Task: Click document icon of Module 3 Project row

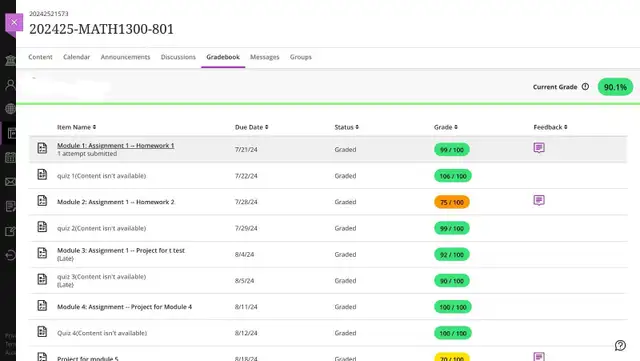Action: click(x=42, y=253)
